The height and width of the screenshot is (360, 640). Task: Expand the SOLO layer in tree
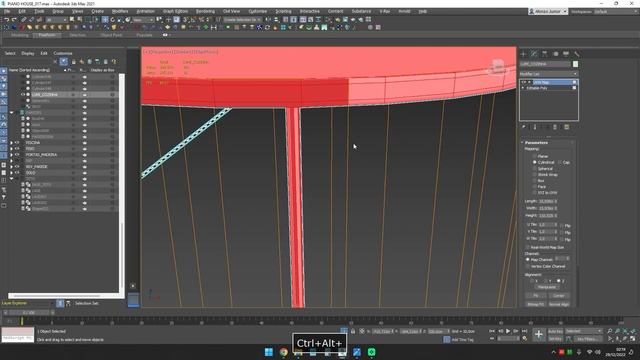point(11,173)
